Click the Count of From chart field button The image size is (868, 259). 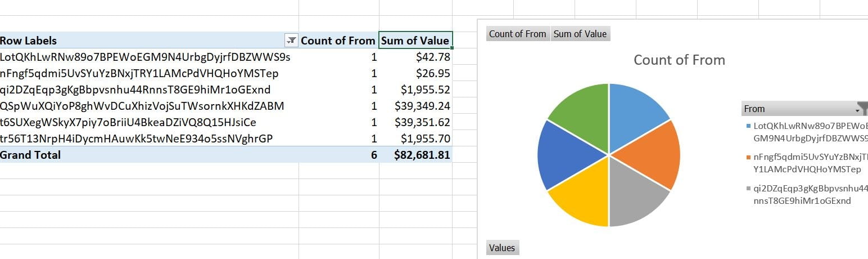point(517,34)
